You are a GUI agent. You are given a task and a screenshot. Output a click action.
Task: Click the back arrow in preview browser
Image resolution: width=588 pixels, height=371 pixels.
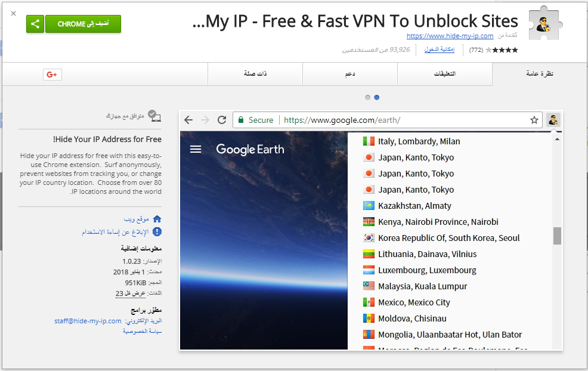(x=188, y=120)
